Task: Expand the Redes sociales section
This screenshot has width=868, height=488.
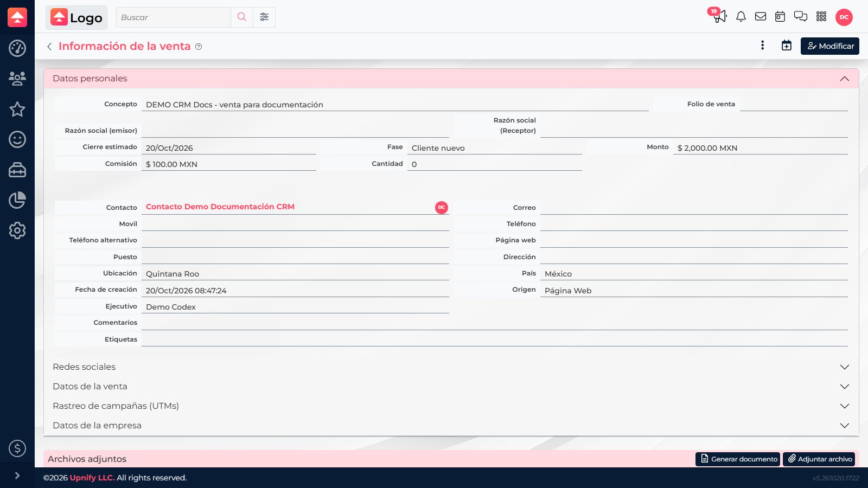Action: pos(451,367)
